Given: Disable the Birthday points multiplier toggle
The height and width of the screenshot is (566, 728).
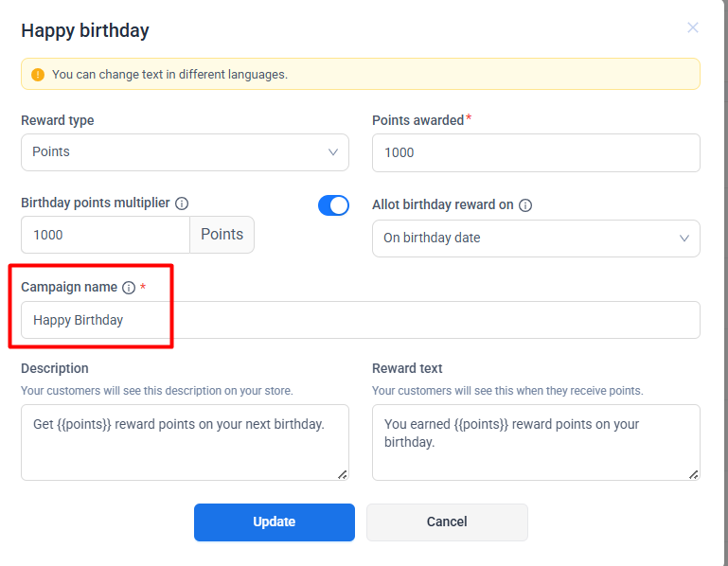Looking at the screenshot, I should [x=333, y=205].
